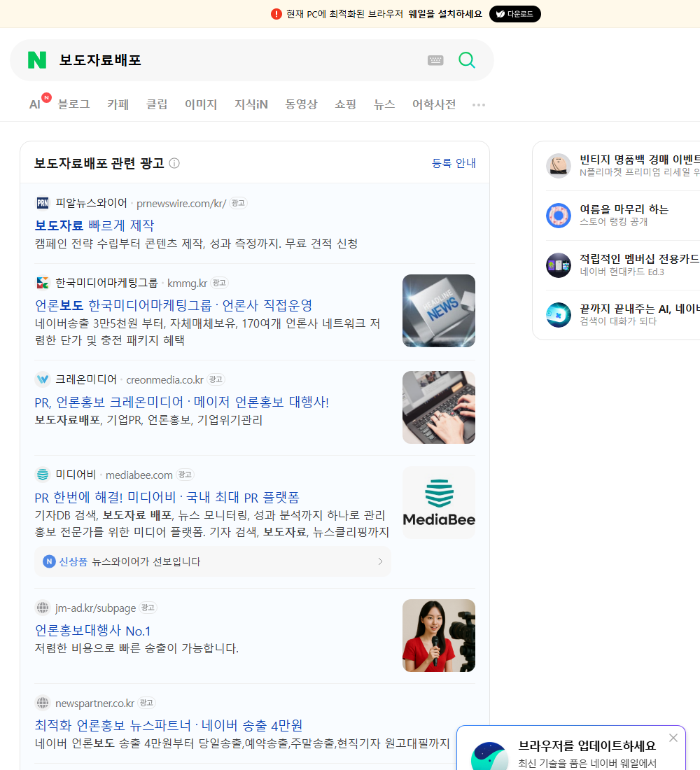
Task: Click 검색이 대화가 되다 subtitle
Action: [618, 321]
